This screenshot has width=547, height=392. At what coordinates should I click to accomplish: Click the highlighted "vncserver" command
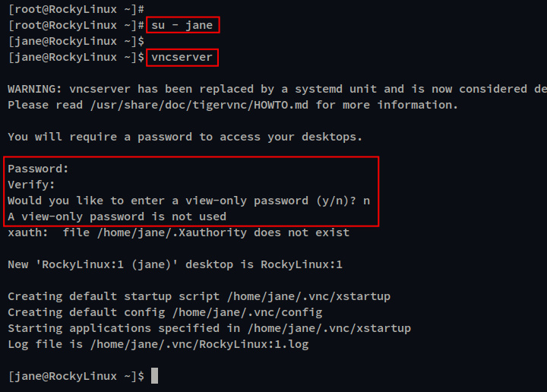point(182,57)
